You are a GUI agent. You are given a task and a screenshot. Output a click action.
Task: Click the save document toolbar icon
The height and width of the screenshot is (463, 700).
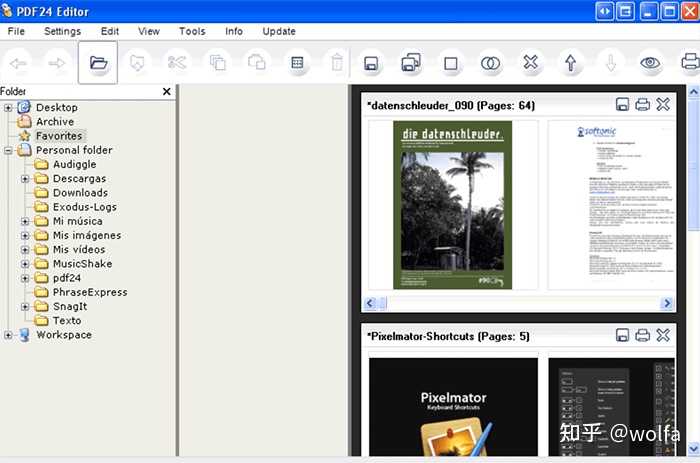point(371,63)
